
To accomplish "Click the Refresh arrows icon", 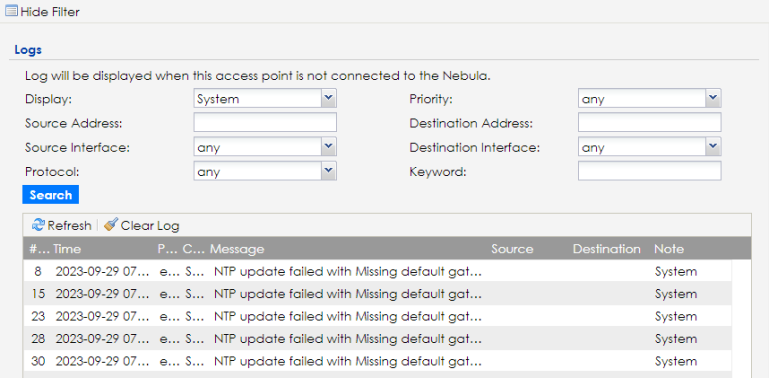I will point(38,225).
